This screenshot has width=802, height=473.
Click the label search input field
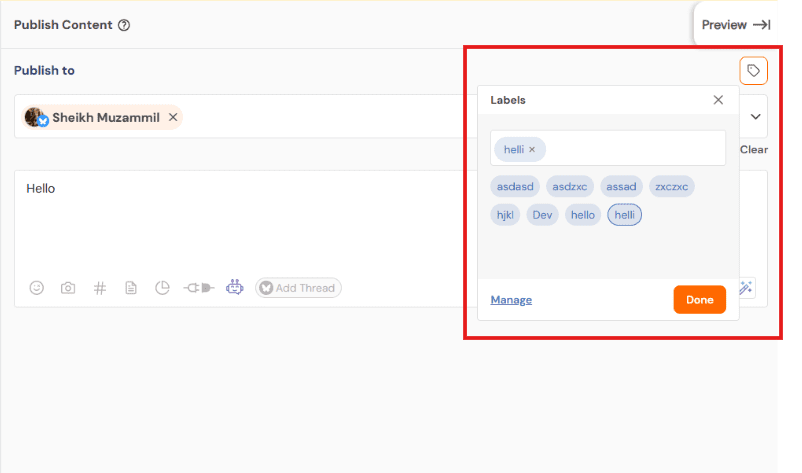pyautogui.click(x=608, y=148)
